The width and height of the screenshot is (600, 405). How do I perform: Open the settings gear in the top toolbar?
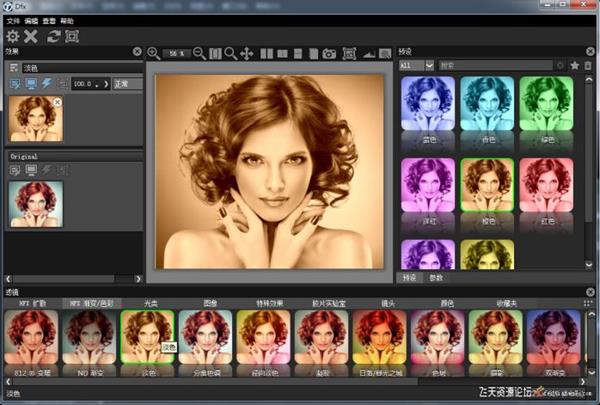click(x=13, y=36)
